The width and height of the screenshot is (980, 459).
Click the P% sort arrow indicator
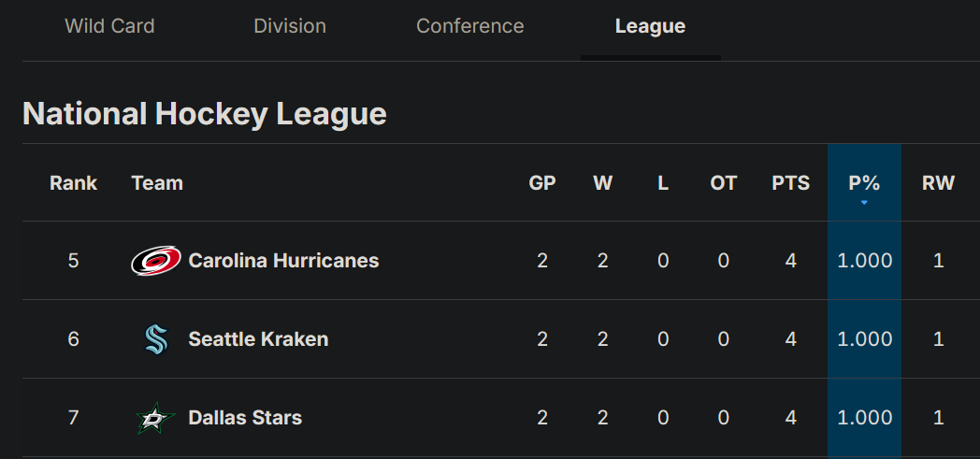point(864,202)
